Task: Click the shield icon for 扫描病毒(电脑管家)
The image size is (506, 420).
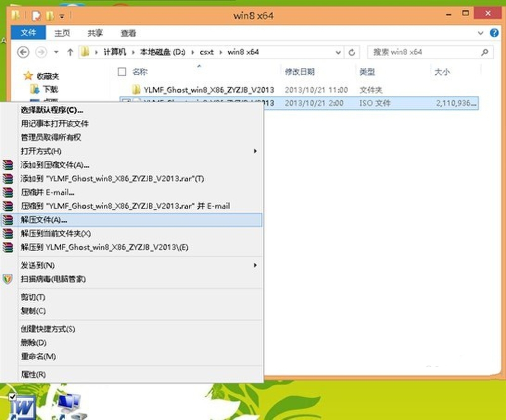Action: (7, 279)
